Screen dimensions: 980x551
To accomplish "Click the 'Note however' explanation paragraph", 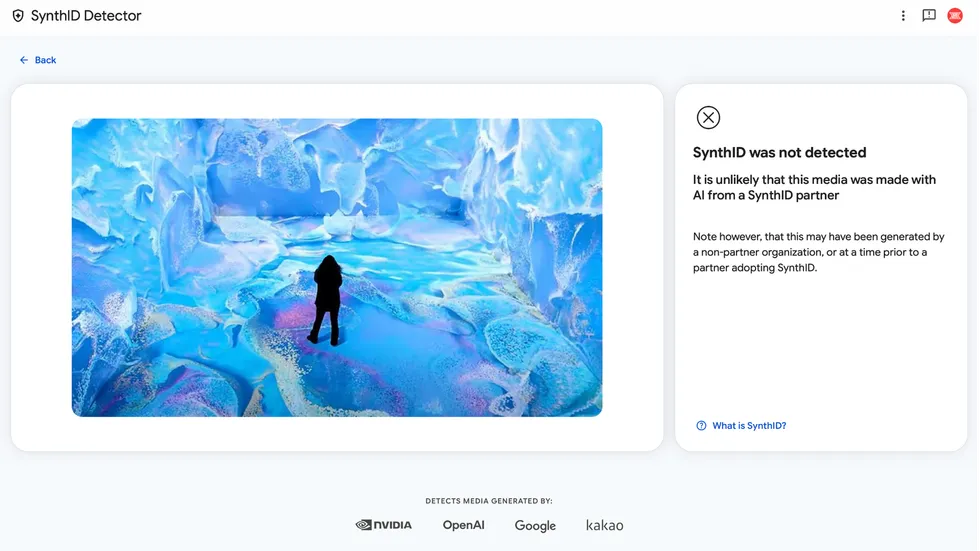I will click(818, 252).
